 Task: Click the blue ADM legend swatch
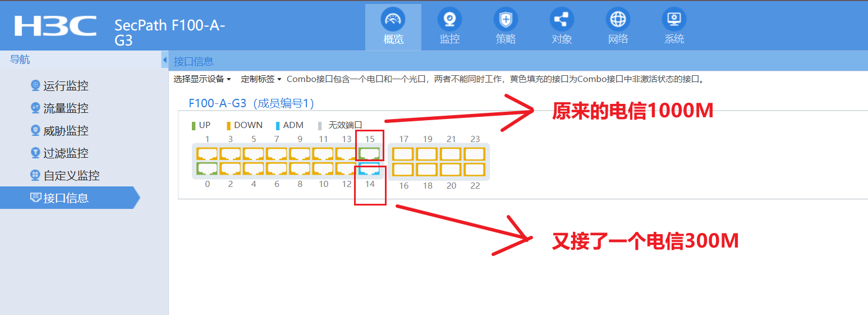pos(278,125)
